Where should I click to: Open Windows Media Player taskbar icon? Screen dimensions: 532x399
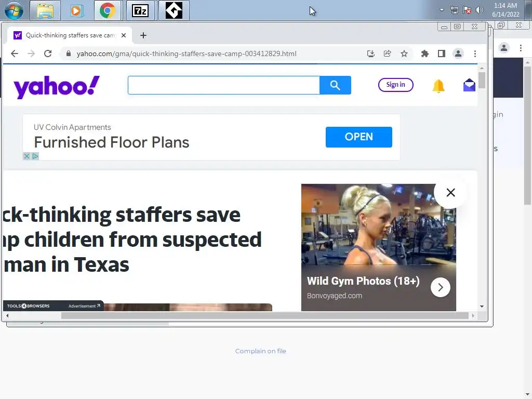[x=76, y=10]
